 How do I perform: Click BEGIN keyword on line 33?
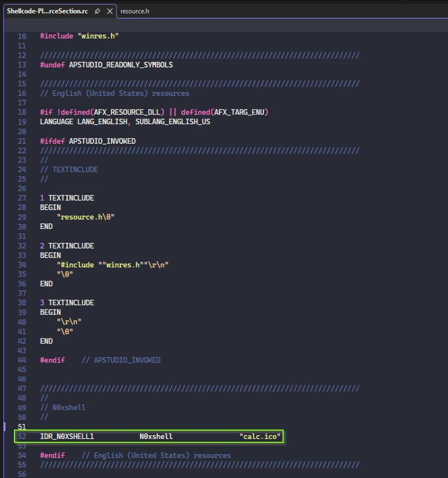[51, 255]
